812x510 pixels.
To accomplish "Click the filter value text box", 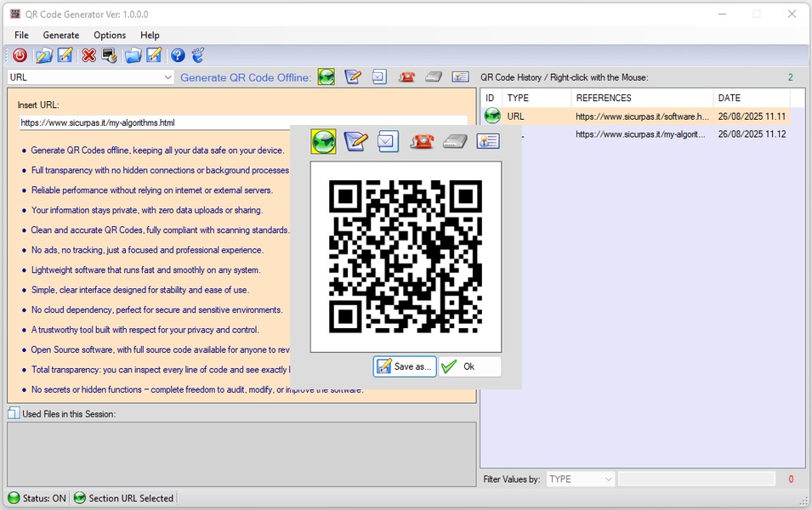I will pyautogui.click(x=696, y=479).
